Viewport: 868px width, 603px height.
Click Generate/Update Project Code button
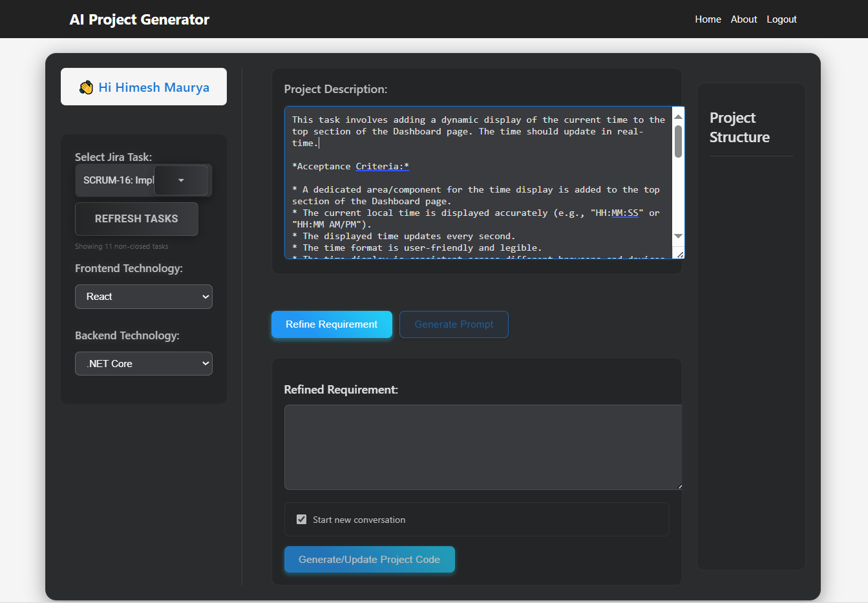[369, 560]
